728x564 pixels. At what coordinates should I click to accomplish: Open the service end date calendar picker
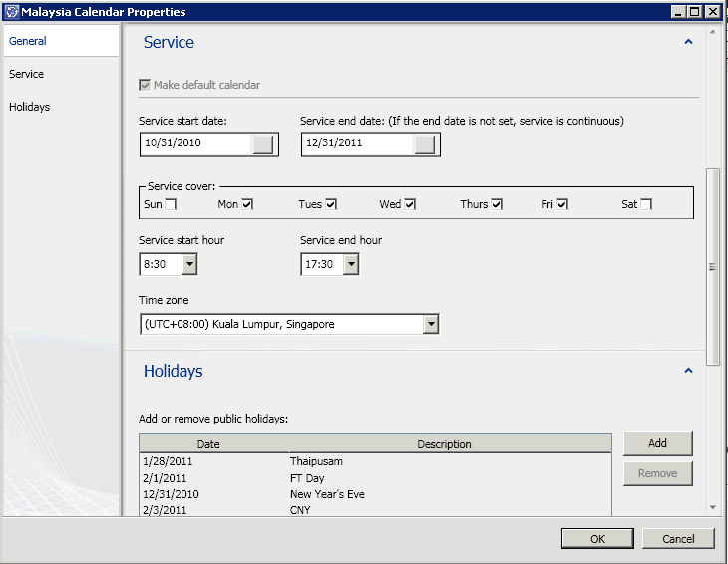(x=425, y=144)
